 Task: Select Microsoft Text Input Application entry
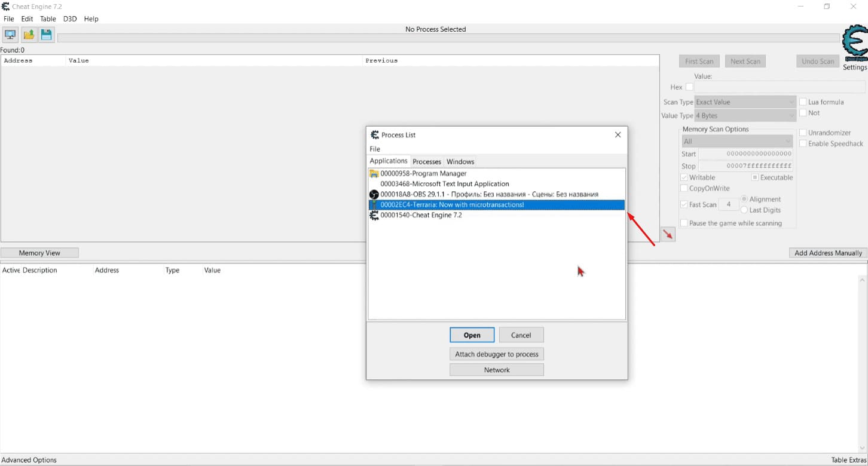coord(444,184)
